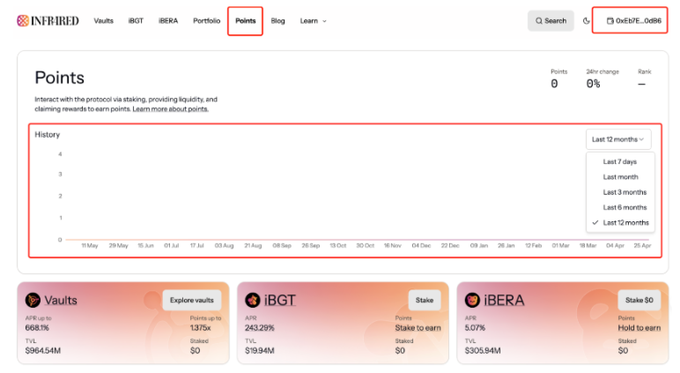The height and width of the screenshot is (373, 680).
Task: Click the 11 May chart axis label
Action: coord(90,245)
